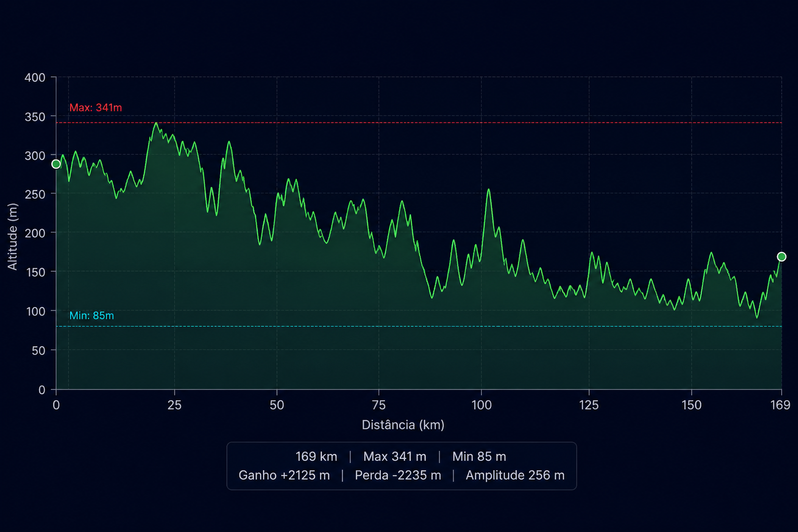Click the highest peak of the elevation profile
This screenshot has height=532, width=798.
pyautogui.click(x=156, y=123)
